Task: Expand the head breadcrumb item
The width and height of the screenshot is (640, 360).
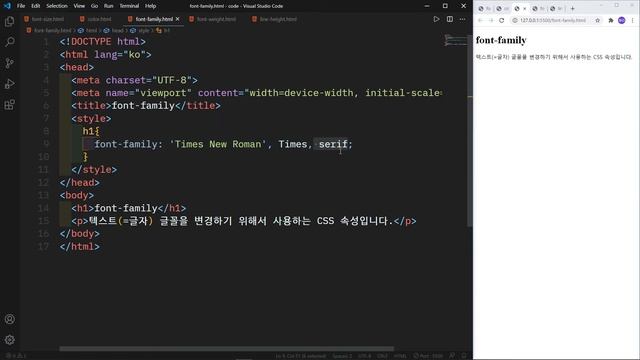Action: pos(113,31)
